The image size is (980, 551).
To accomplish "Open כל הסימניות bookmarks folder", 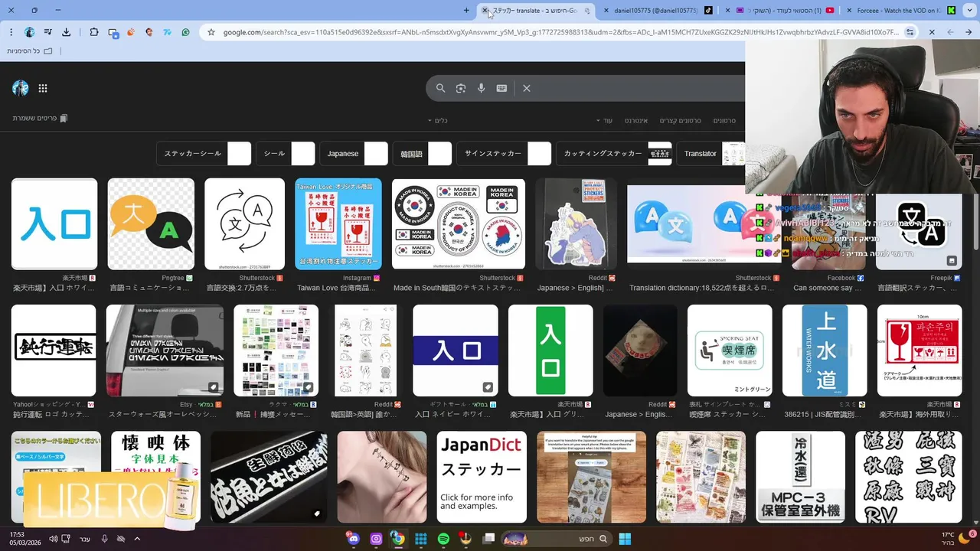I will click(x=30, y=51).
